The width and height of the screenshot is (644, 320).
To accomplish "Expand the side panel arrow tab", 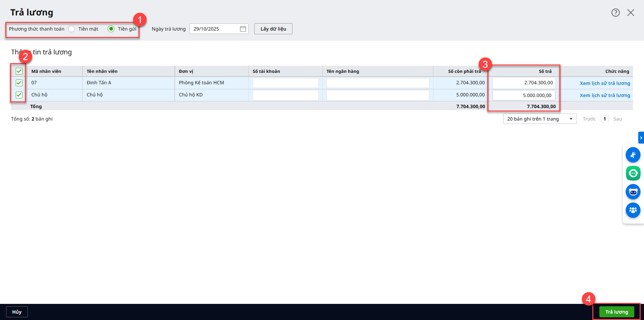I will pos(641,138).
